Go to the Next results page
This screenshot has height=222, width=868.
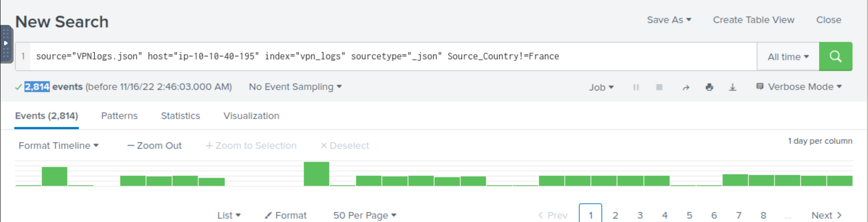coord(827,215)
